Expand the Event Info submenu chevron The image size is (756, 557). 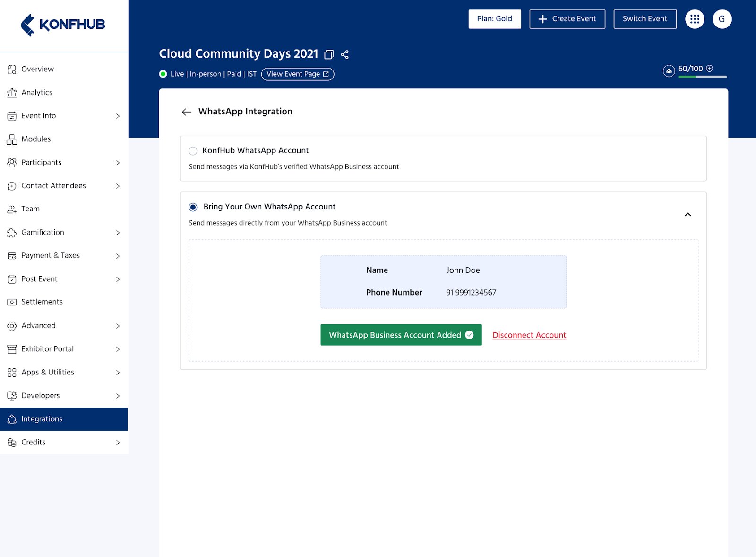coord(118,116)
